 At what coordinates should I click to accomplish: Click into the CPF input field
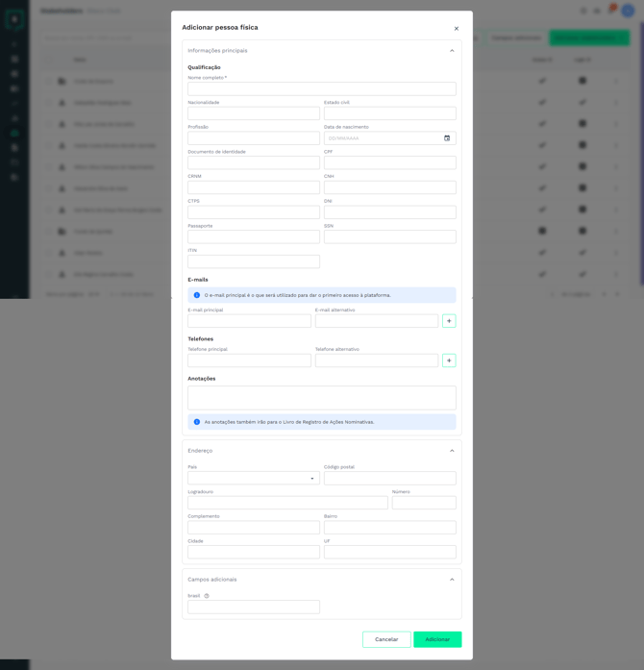coord(389,162)
